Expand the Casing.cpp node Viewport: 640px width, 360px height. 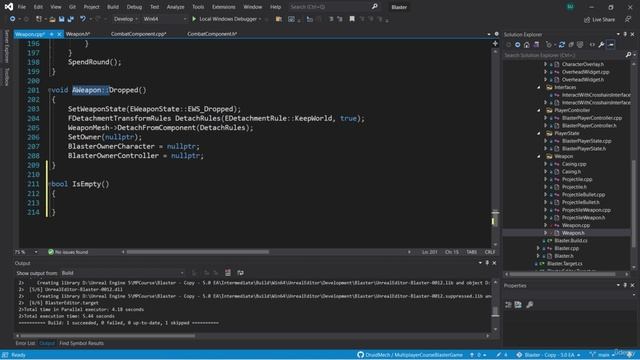(545, 164)
